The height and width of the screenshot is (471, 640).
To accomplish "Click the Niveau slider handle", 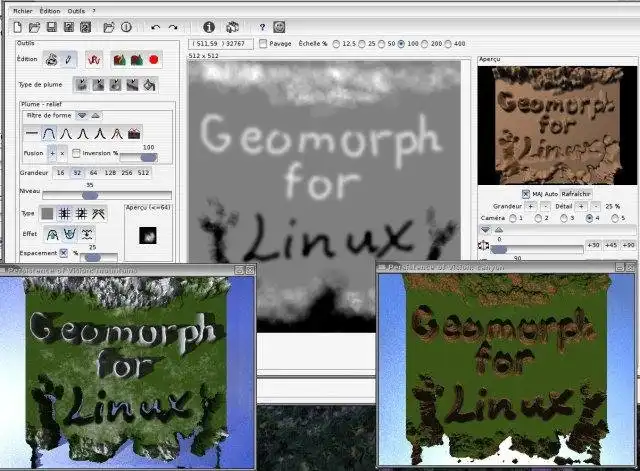I will [x=90, y=195].
